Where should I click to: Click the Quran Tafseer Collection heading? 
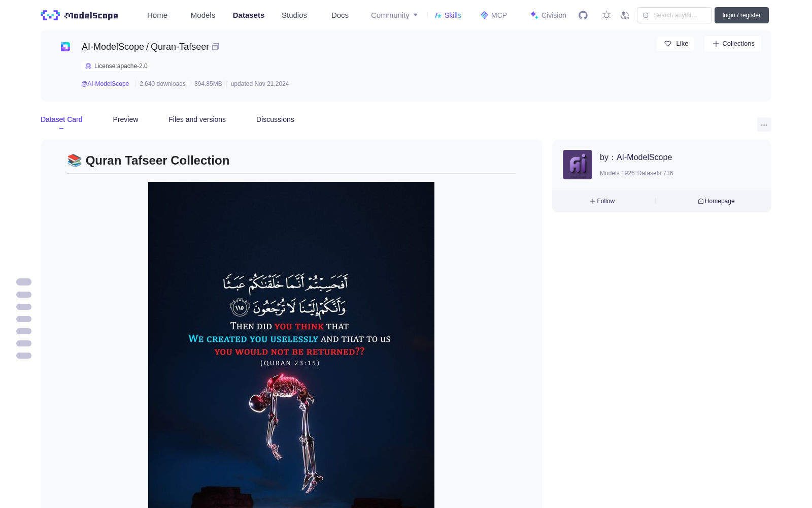(148, 161)
